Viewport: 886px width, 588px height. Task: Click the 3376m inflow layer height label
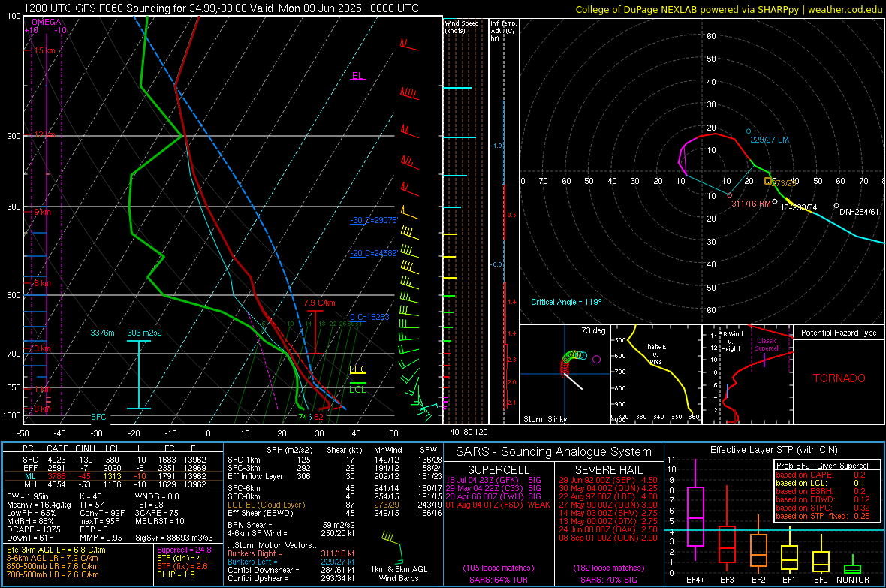click(102, 333)
